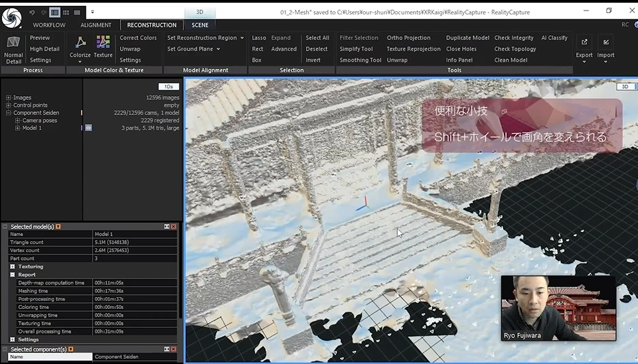The width and height of the screenshot is (638, 364).
Task: Click Advanced selection
Action: (x=283, y=49)
